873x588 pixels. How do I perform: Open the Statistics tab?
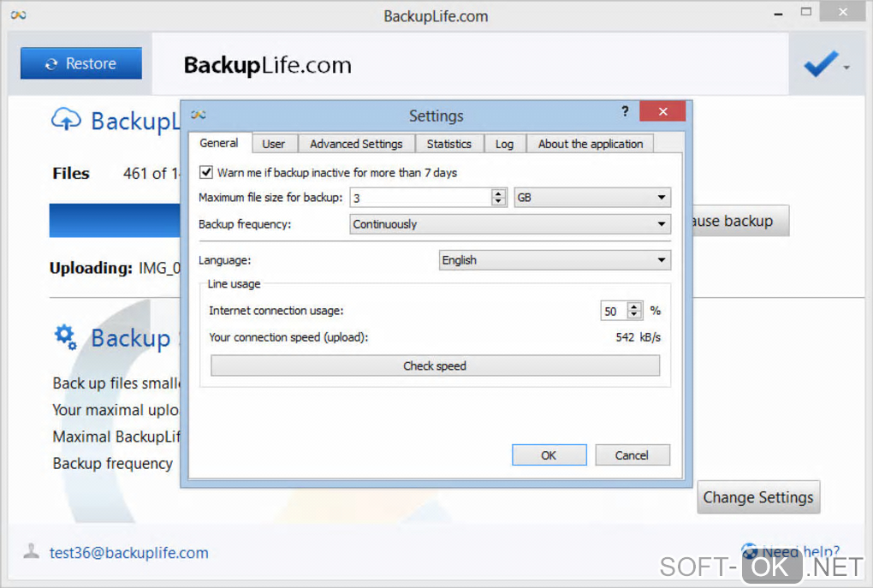click(x=448, y=144)
